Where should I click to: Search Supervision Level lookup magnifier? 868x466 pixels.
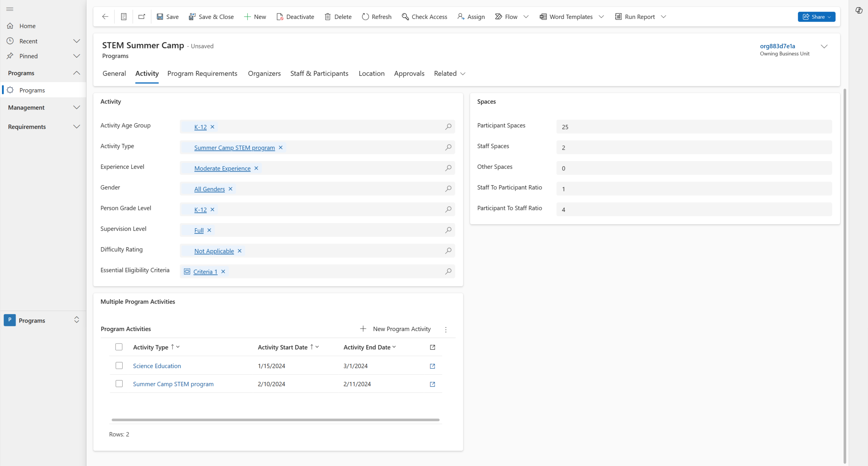click(448, 230)
